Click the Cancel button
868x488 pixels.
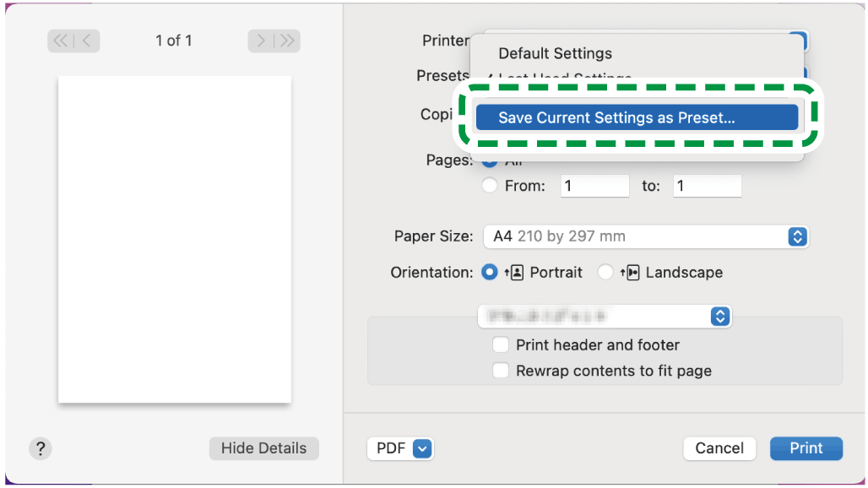[x=719, y=448]
